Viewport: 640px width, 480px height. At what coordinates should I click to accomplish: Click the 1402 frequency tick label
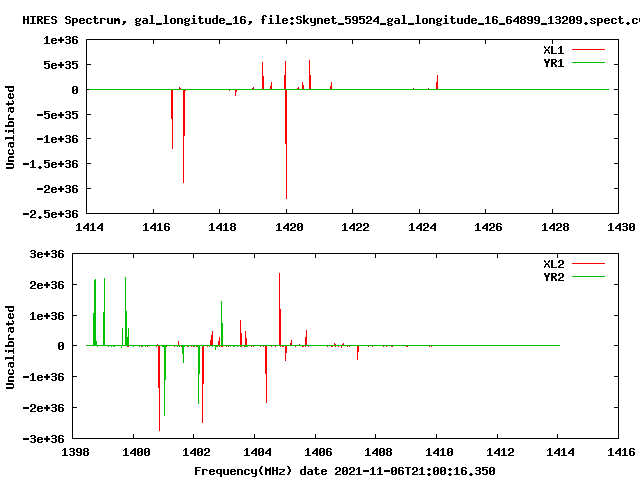[196, 452]
